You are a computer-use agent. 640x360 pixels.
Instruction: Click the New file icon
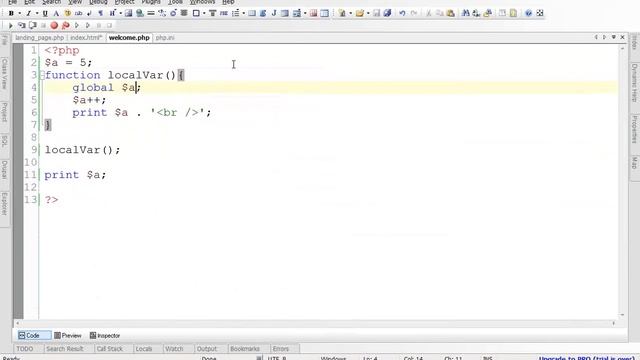(342, 13)
